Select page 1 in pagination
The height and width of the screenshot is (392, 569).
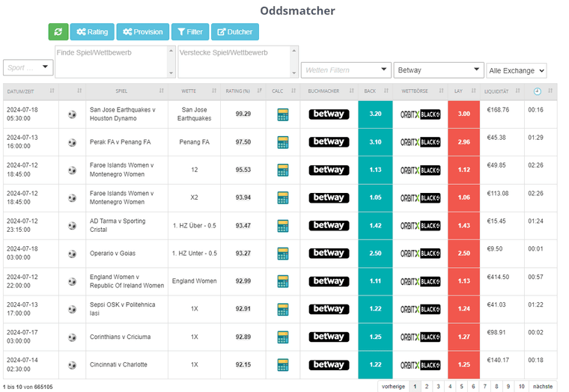tap(415, 387)
